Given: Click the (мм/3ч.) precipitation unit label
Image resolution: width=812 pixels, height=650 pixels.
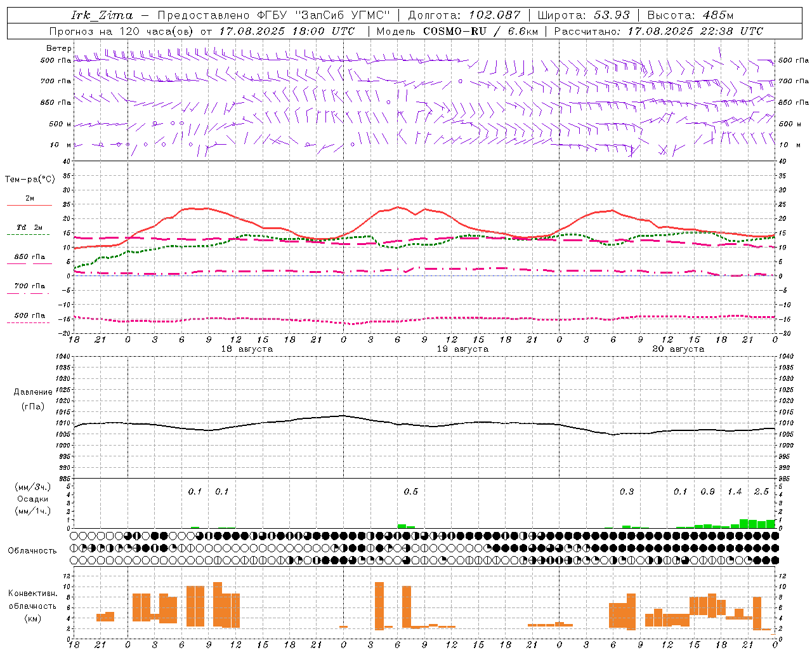Looking at the screenshot, I should tap(33, 487).
